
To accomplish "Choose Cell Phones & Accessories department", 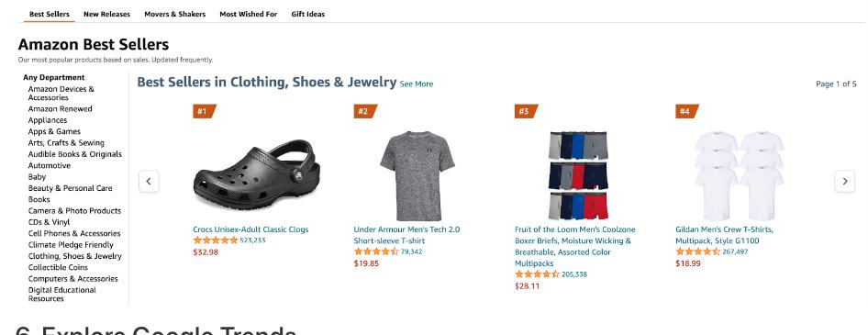I will (x=74, y=233).
